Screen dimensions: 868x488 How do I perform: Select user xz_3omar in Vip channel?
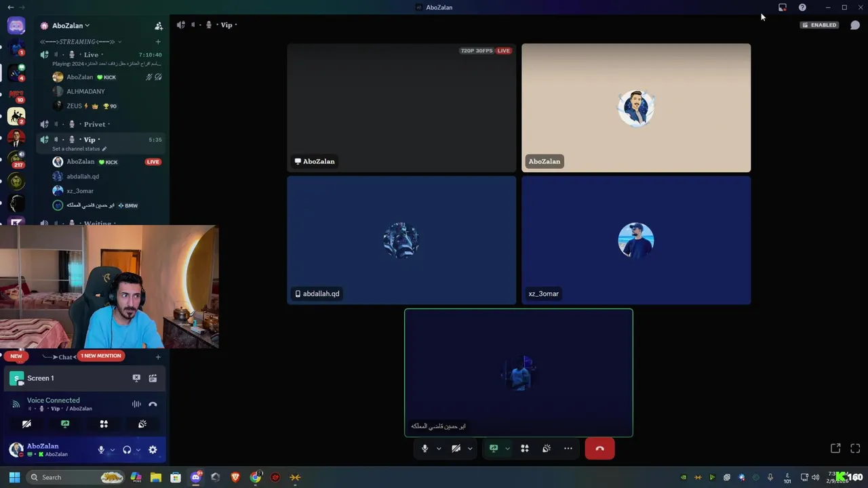80,191
